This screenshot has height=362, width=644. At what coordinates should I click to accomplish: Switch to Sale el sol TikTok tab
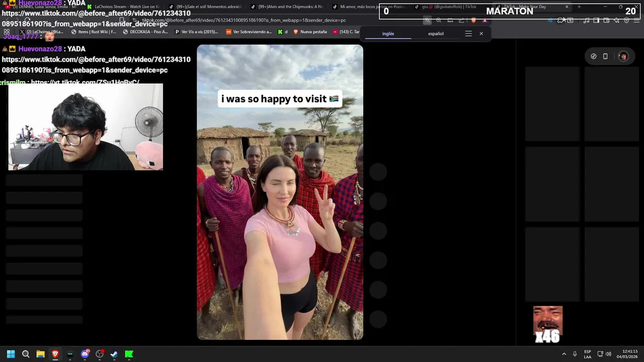205,7
